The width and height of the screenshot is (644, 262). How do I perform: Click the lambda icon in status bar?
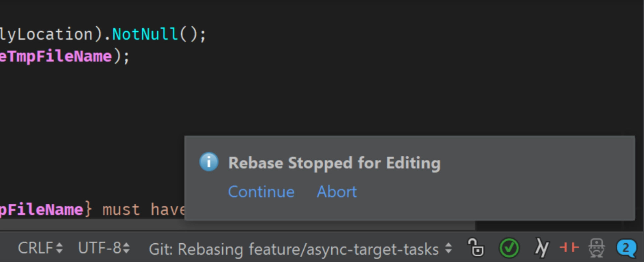(542, 248)
